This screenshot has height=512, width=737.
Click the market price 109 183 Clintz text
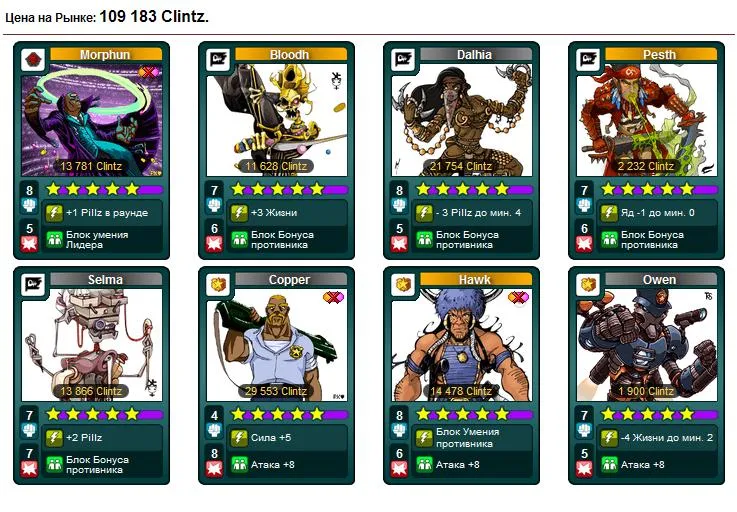[154, 17]
